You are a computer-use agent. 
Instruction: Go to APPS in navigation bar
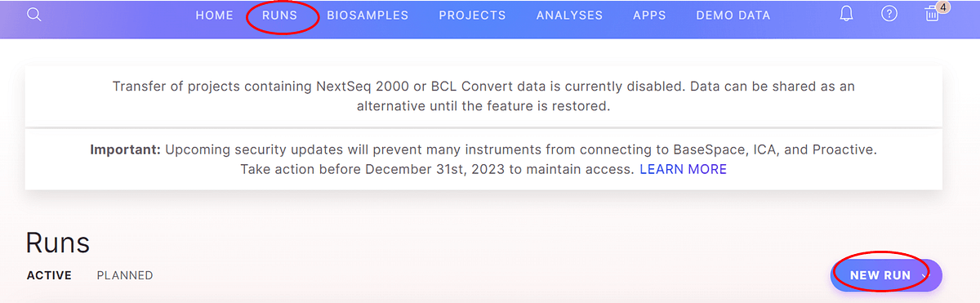649,16
